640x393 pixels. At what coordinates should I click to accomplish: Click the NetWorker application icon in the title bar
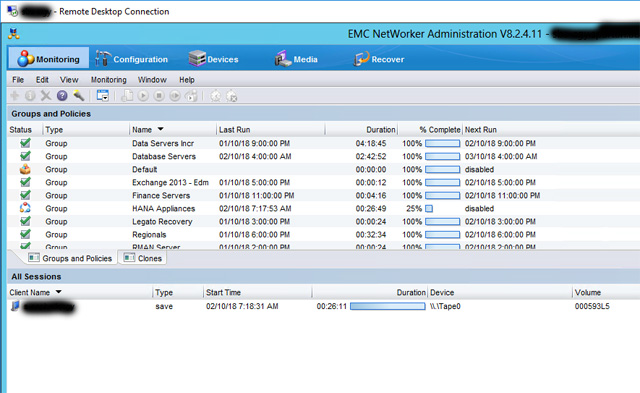pos(14,33)
